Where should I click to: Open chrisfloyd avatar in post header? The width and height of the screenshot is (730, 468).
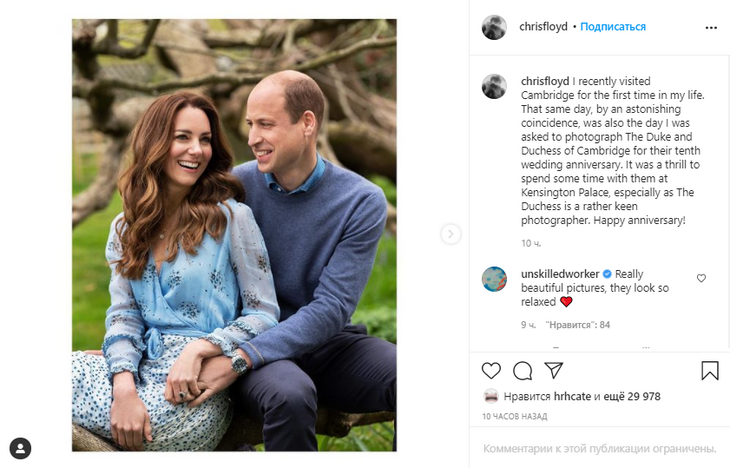coord(494,27)
